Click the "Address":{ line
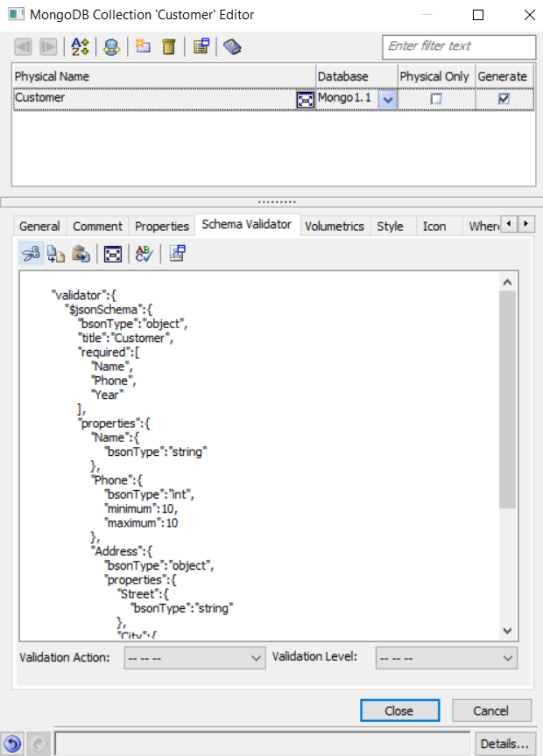Screen dimensions: 543x756 click(122, 551)
